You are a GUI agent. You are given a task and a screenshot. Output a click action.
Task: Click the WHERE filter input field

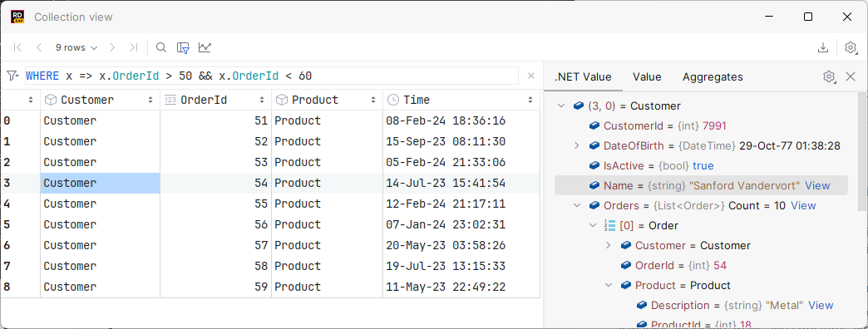[272, 76]
